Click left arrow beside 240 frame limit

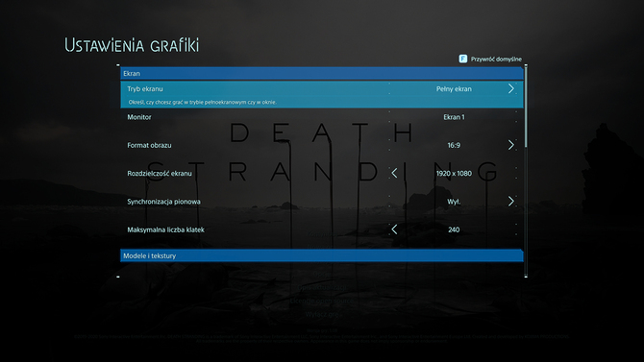394,229
